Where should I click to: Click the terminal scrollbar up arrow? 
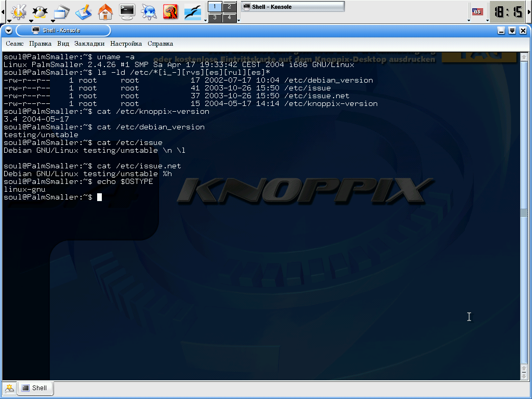[x=524, y=57]
